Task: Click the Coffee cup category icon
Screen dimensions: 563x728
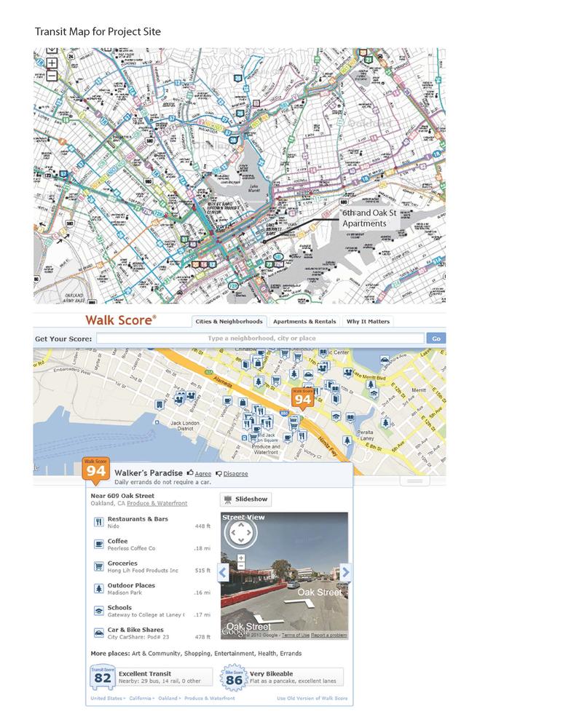Action: (x=98, y=544)
